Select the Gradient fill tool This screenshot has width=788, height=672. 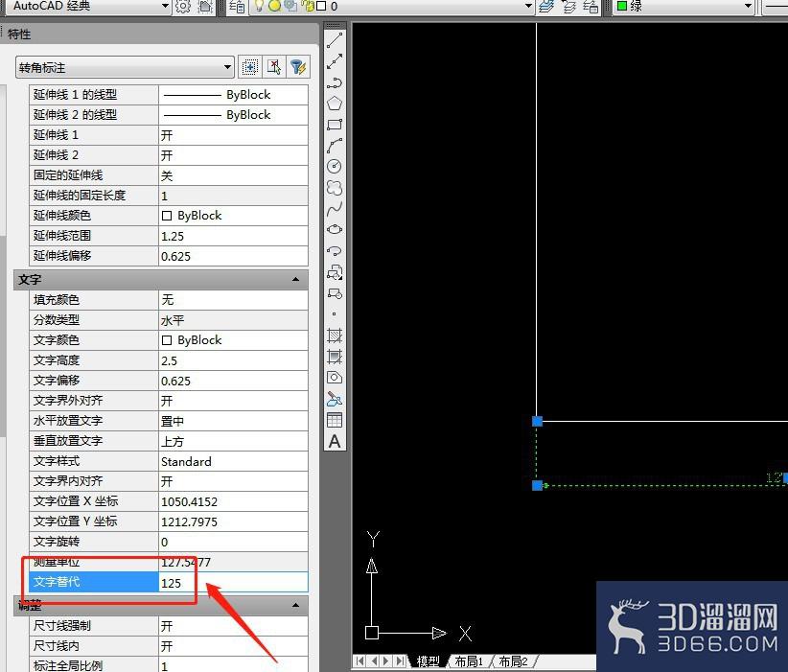pos(335,357)
